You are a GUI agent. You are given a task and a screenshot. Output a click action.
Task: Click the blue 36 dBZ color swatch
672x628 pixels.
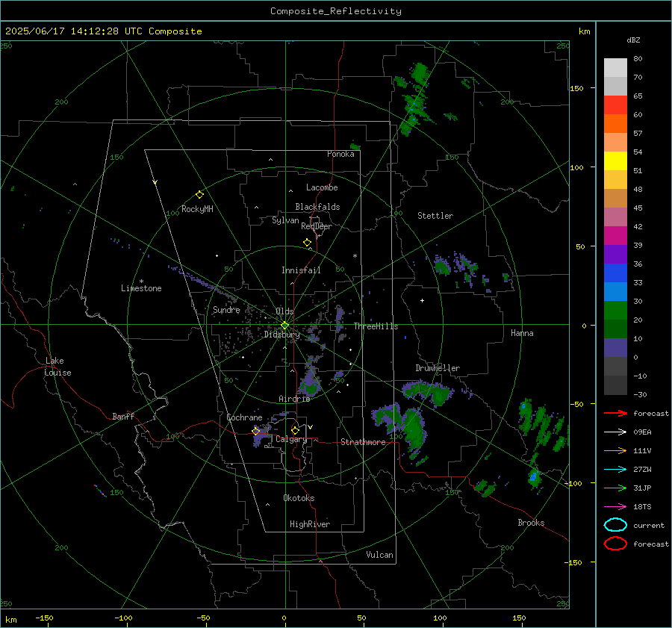(615, 273)
